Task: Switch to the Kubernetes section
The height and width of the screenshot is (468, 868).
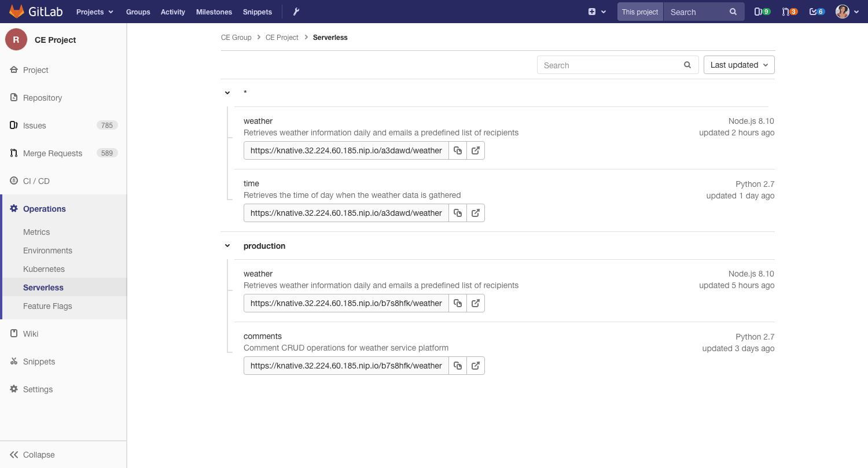Action: click(43, 268)
